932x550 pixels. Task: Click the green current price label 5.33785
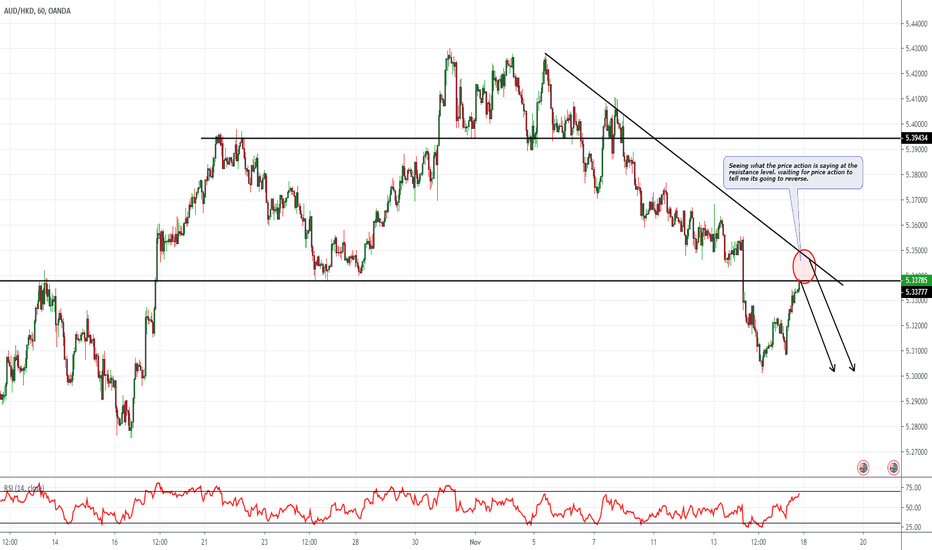pos(916,279)
